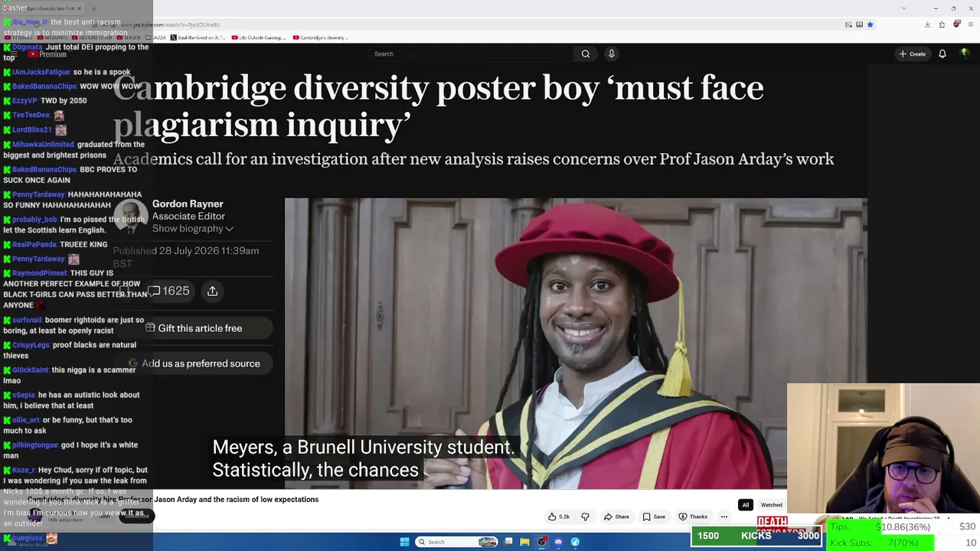This screenshot has width=980, height=551.
Task: Open the browser icon left of Discord
Action: tap(542, 542)
